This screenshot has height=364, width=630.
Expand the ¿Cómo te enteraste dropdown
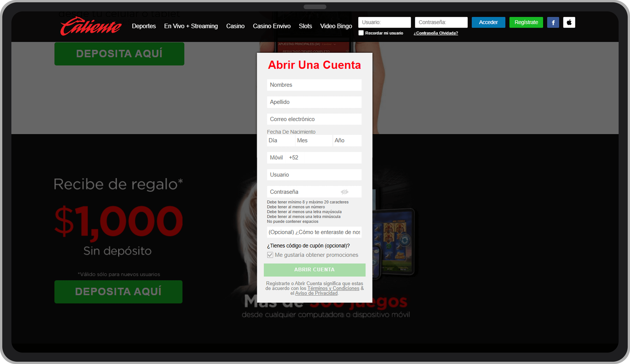point(314,232)
